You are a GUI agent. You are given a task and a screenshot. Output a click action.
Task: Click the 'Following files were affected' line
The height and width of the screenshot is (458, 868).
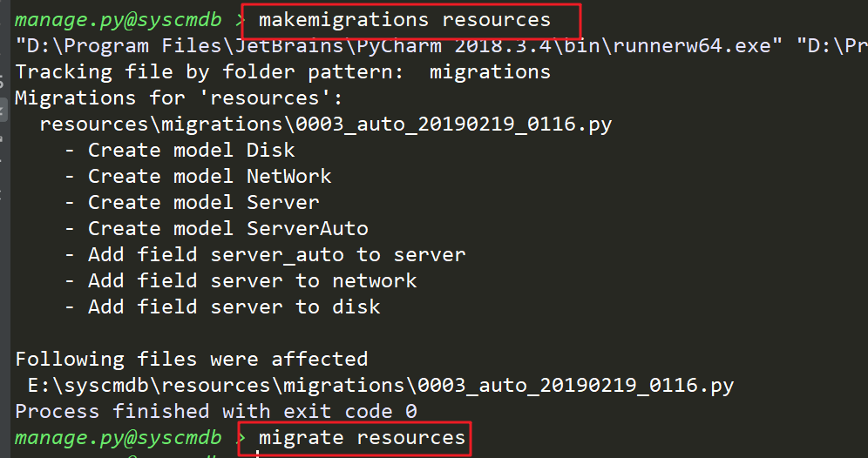point(191,359)
